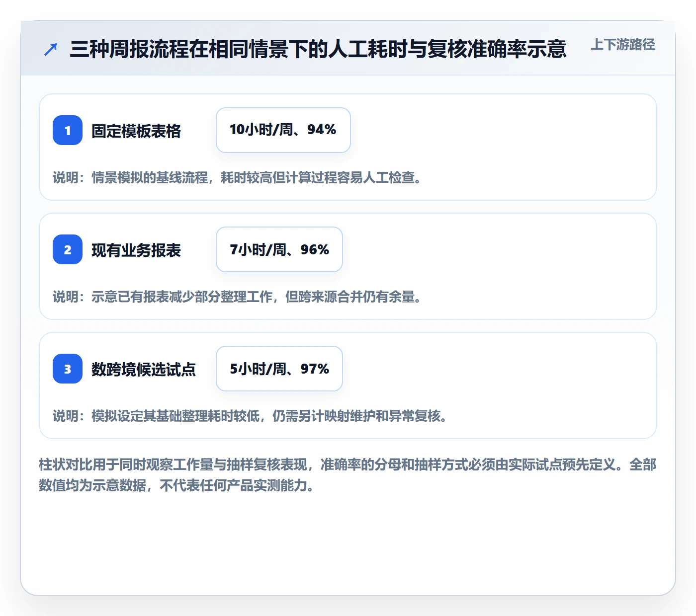Click the 10小时/周、94% value box
696x616 pixels.
click(x=283, y=130)
